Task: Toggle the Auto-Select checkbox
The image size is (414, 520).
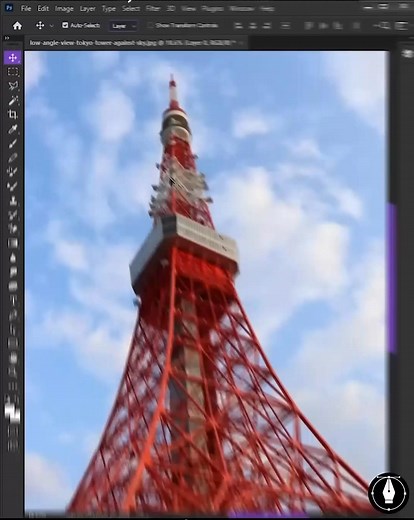Action: [x=65, y=25]
